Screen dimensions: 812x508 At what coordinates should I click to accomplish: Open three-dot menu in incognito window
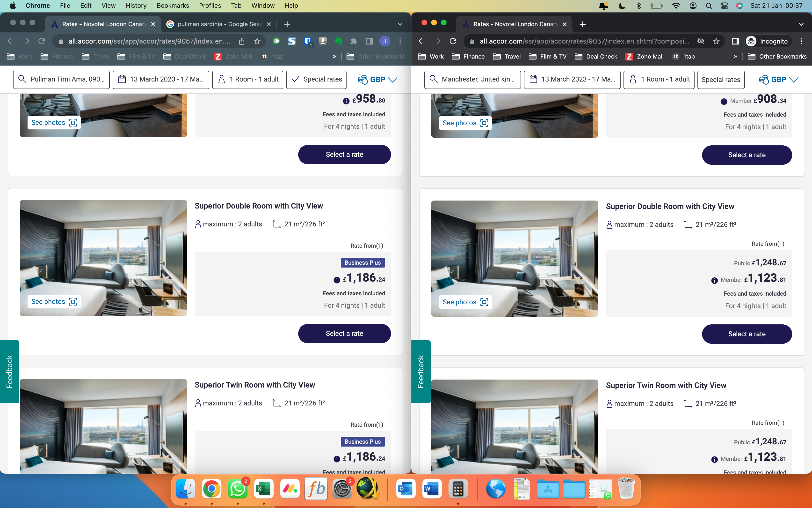point(801,41)
